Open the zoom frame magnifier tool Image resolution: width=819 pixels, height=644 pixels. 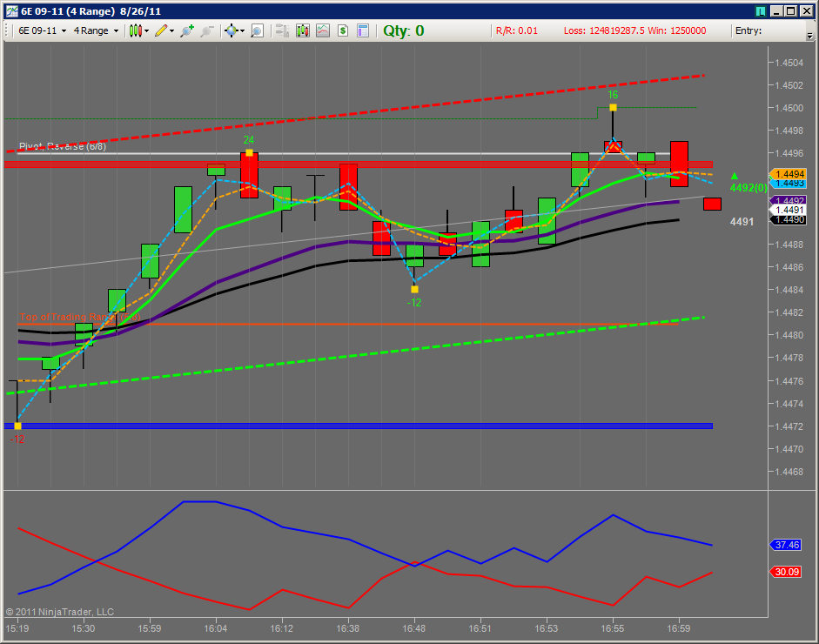click(x=257, y=30)
